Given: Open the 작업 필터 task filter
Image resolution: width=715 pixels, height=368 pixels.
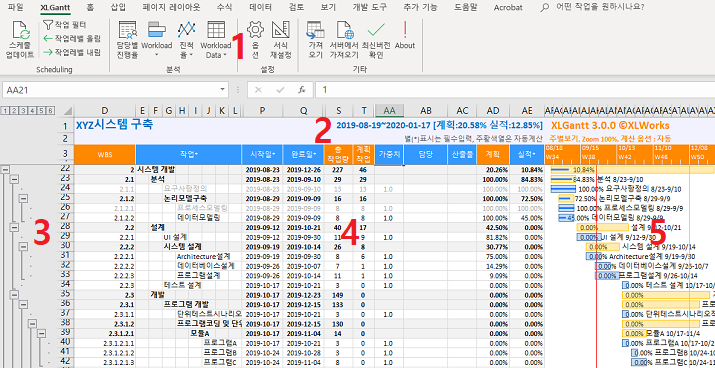Looking at the screenshot, I should (x=65, y=25).
